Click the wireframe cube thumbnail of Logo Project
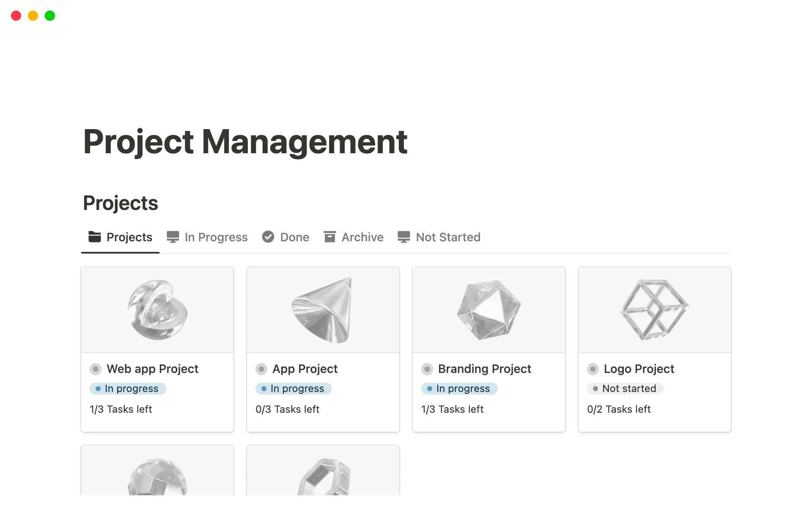The image size is (812, 508). (x=654, y=310)
